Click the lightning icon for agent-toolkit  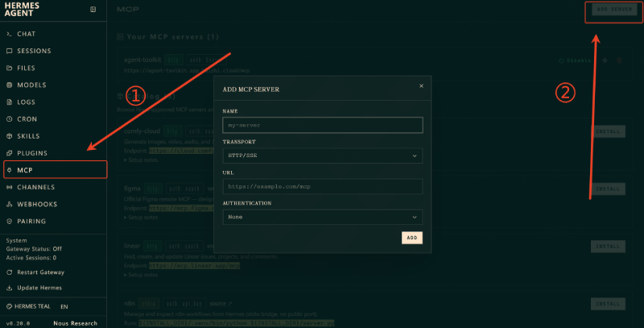point(605,60)
